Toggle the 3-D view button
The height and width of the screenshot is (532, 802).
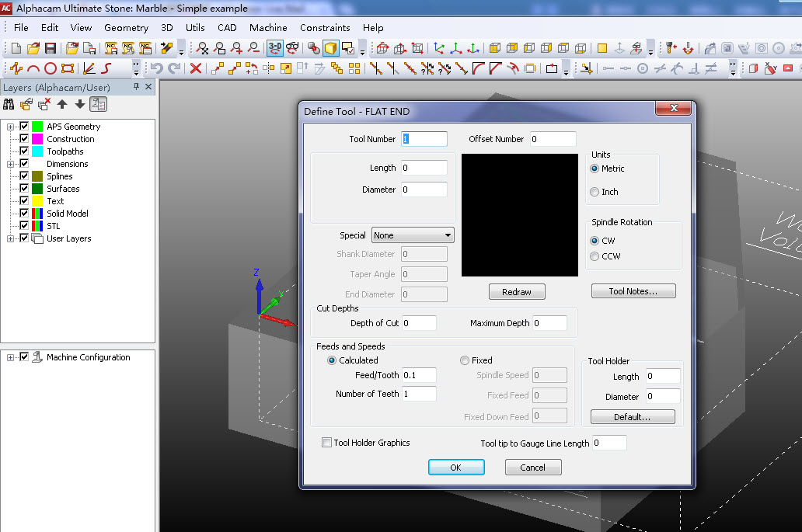275,49
